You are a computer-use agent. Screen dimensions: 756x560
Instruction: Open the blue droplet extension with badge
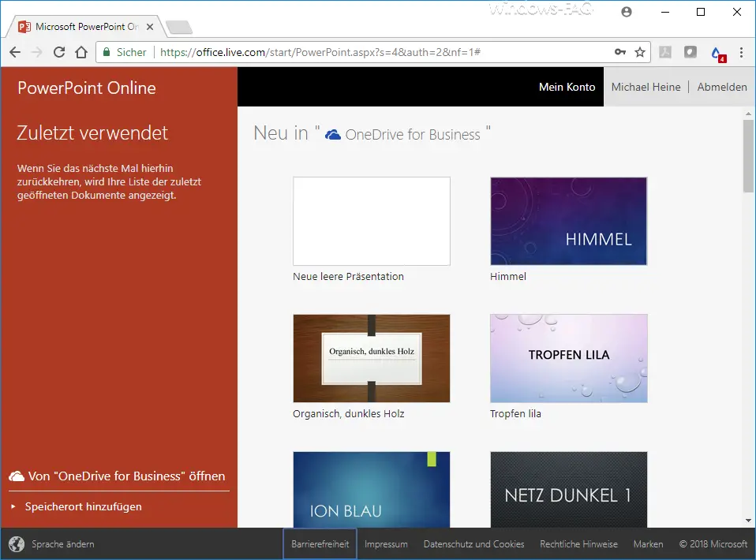tap(718, 54)
